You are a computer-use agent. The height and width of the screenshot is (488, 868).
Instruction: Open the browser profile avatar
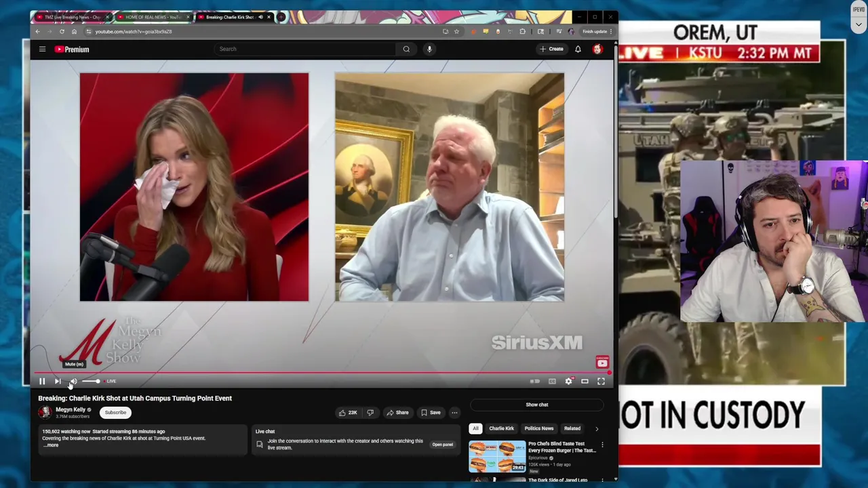571,31
